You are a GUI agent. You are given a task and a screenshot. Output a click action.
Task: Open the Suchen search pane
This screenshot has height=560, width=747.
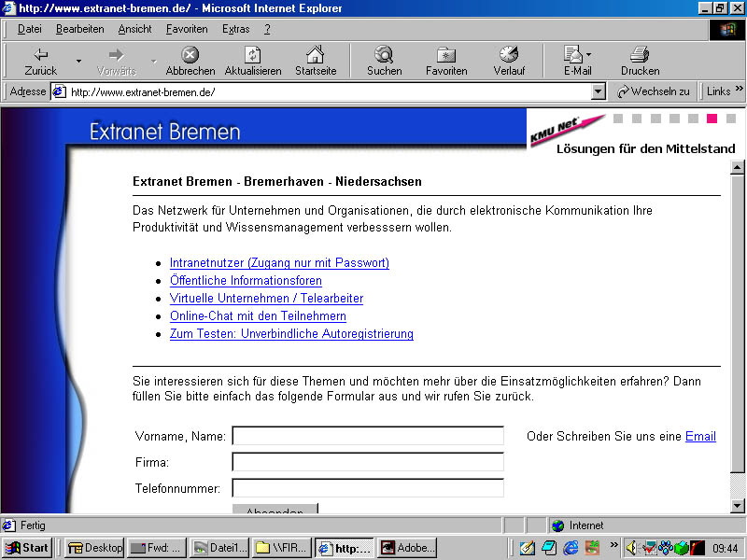pos(384,61)
